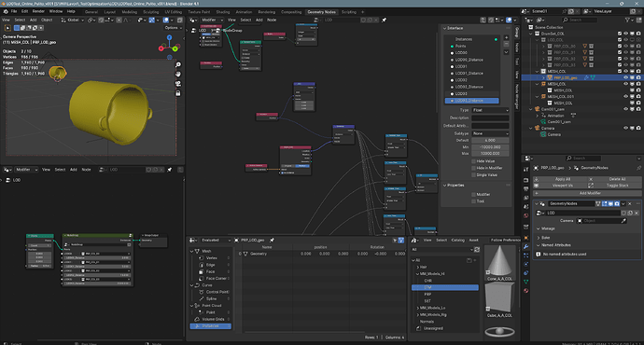Open the Type dropdown set to Float
Screen dimensions: 644x345
[490, 110]
